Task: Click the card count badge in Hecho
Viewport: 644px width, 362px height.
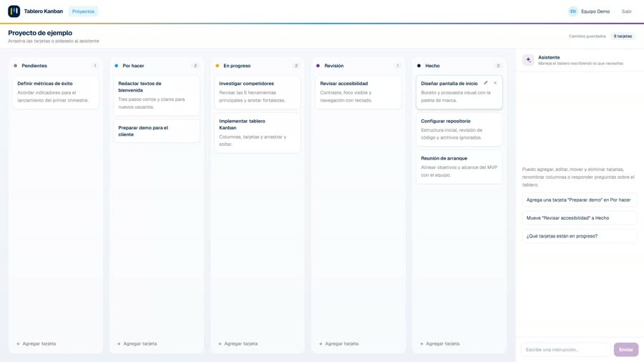Action: (x=498, y=66)
